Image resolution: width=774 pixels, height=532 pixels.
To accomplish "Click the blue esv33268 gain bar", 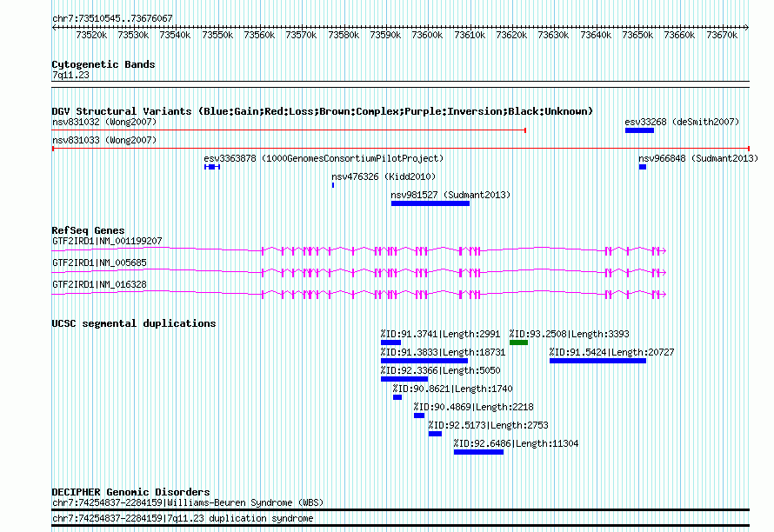I will tap(639, 130).
